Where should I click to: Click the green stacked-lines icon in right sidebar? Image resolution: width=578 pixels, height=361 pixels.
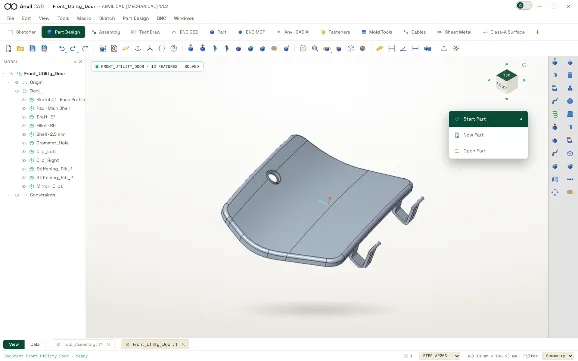pyautogui.click(x=555, y=114)
